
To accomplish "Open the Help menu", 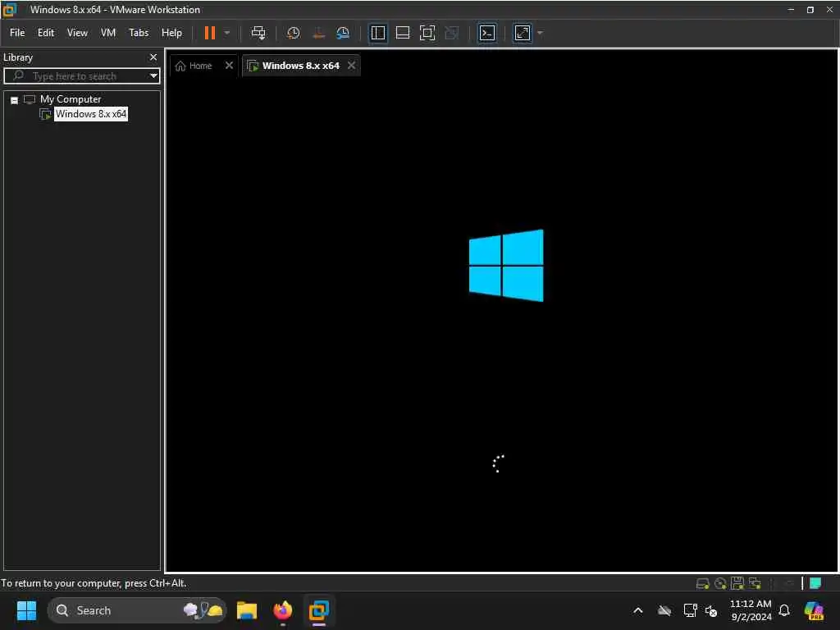I will pyautogui.click(x=171, y=33).
